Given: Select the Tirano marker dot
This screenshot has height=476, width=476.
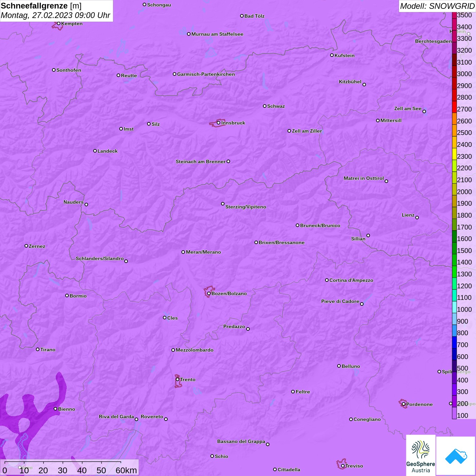Looking at the screenshot, I should click(38, 349).
